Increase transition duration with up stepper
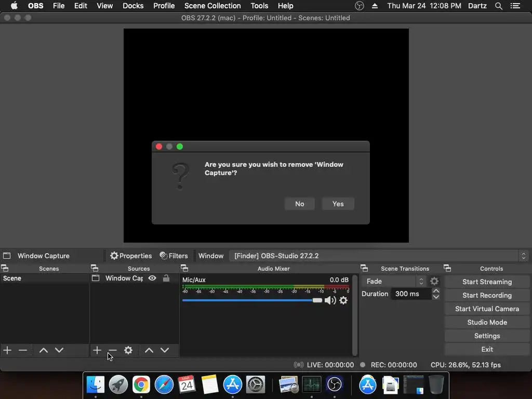 pyautogui.click(x=436, y=291)
